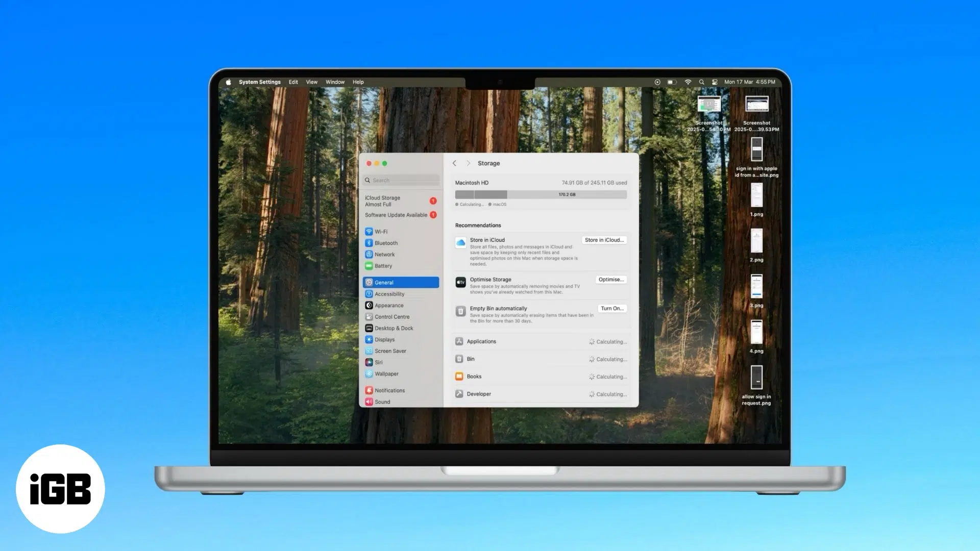Image resolution: width=980 pixels, height=551 pixels.
Task: Click the Macintosh HD storage usage bar
Action: [541, 194]
